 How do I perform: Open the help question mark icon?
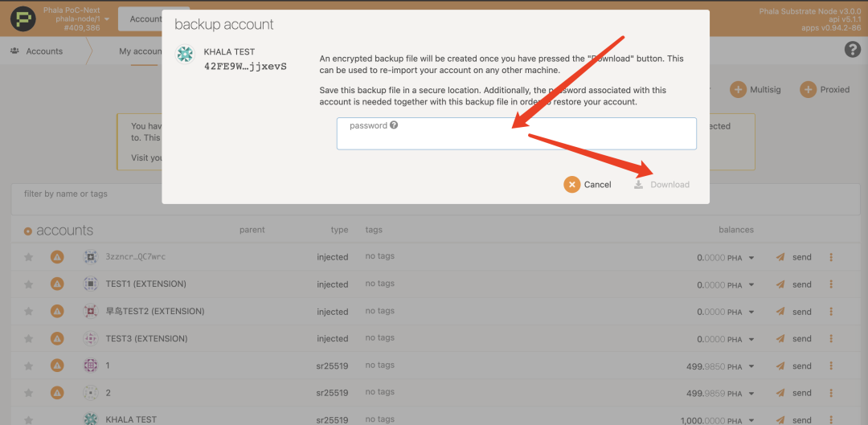853,50
